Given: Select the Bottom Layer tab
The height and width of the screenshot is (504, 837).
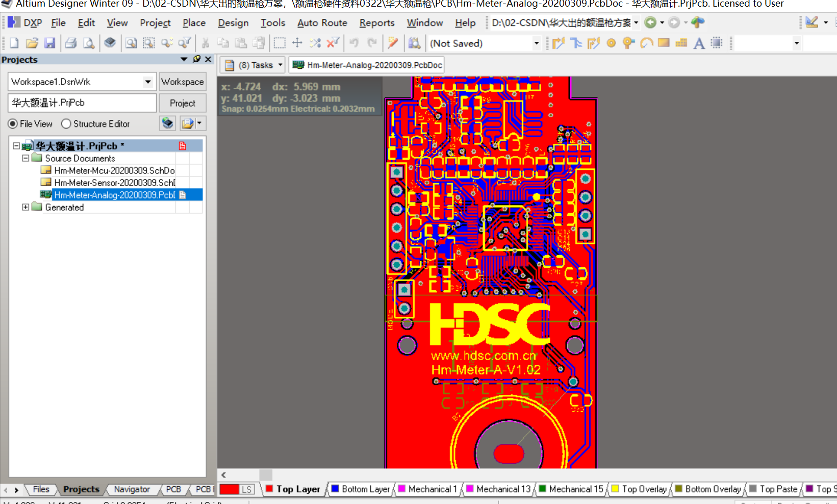Looking at the screenshot, I should [361, 489].
